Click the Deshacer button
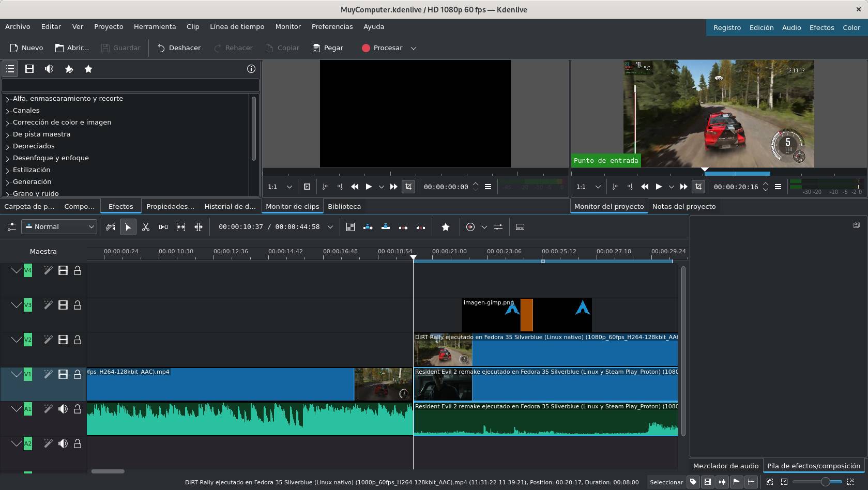This screenshot has width=868, height=490. click(x=179, y=48)
